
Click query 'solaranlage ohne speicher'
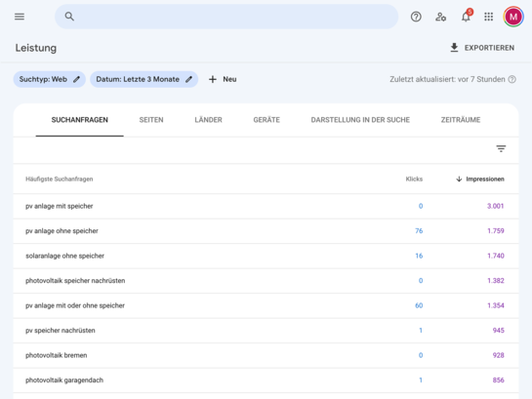(x=64, y=256)
